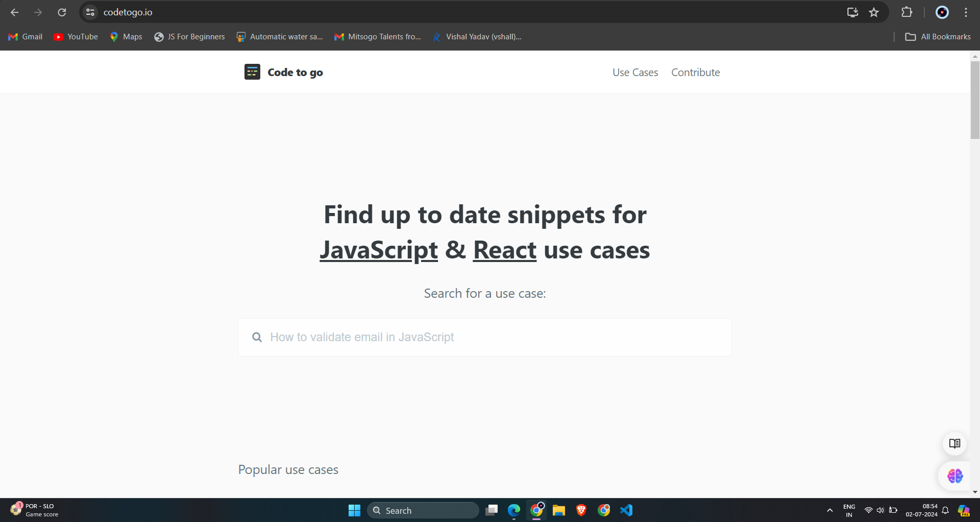The height and width of the screenshot is (522, 980).
Task: Open the Chrome three-dot menu
Action: [966, 12]
